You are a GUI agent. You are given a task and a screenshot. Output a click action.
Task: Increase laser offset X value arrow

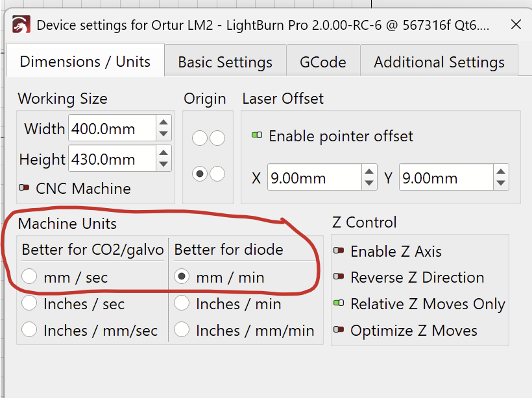point(369,172)
